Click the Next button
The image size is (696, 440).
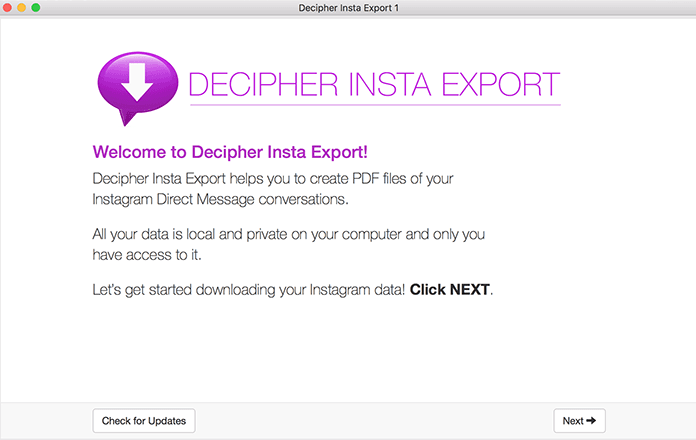(579, 420)
